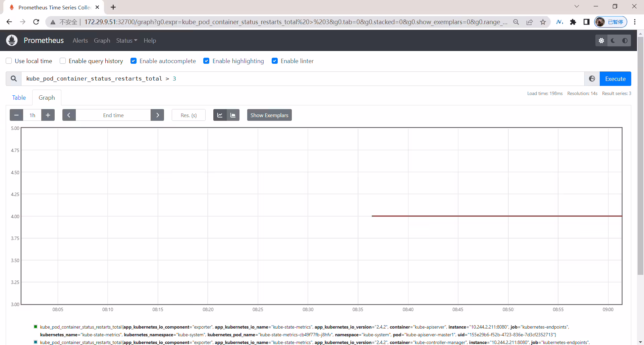Increase the graph range with plus
This screenshot has height=345, width=644.
[x=48, y=115]
